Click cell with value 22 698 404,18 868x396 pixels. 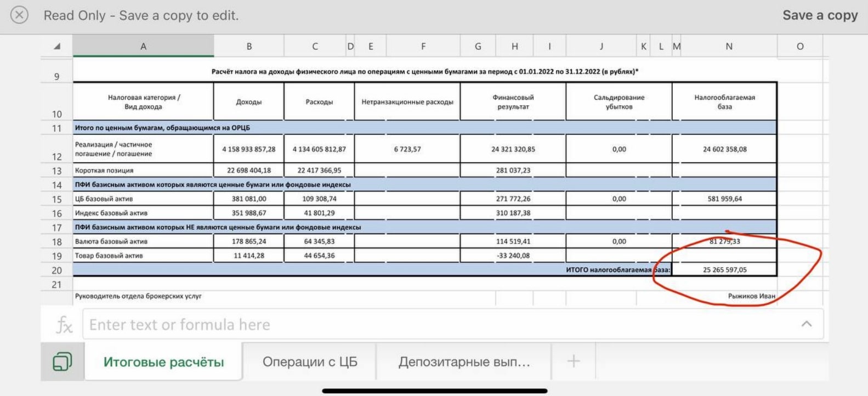pyautogui.click(x=249, y=171)
